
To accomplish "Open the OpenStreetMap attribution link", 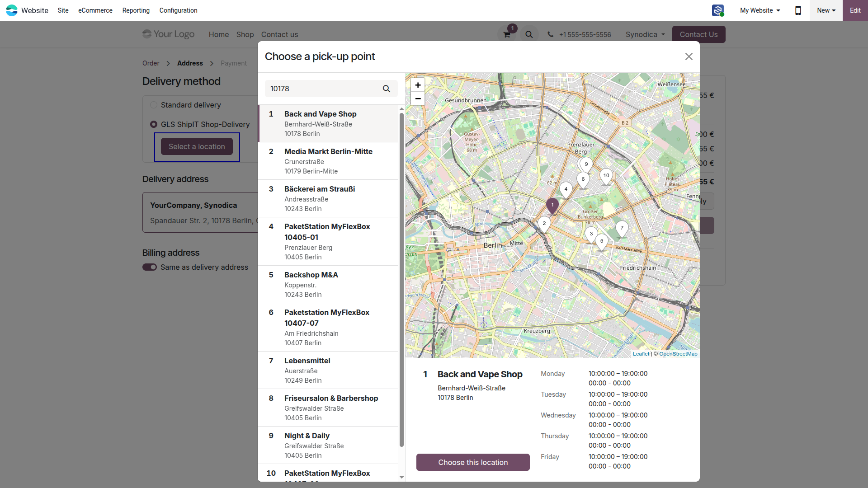I will 678,354.
